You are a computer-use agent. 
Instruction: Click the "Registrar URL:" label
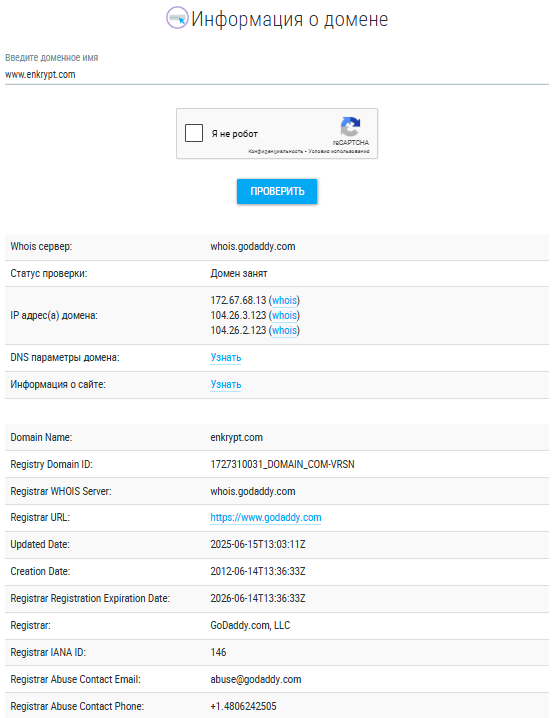40,517
